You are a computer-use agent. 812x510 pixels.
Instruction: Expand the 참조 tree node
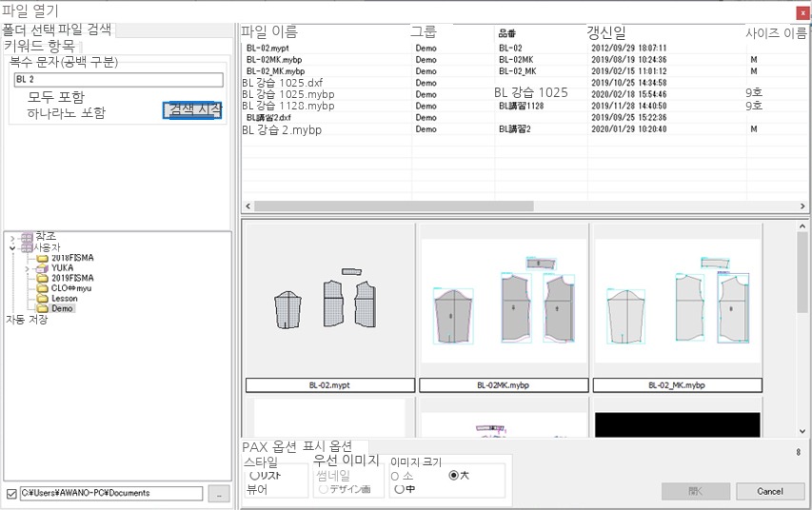12,239
